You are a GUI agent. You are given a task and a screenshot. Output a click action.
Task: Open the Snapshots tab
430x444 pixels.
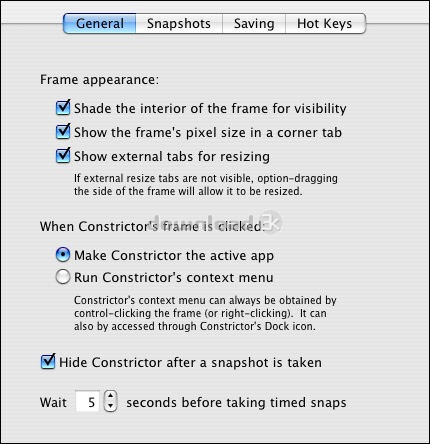click(179, 23)
